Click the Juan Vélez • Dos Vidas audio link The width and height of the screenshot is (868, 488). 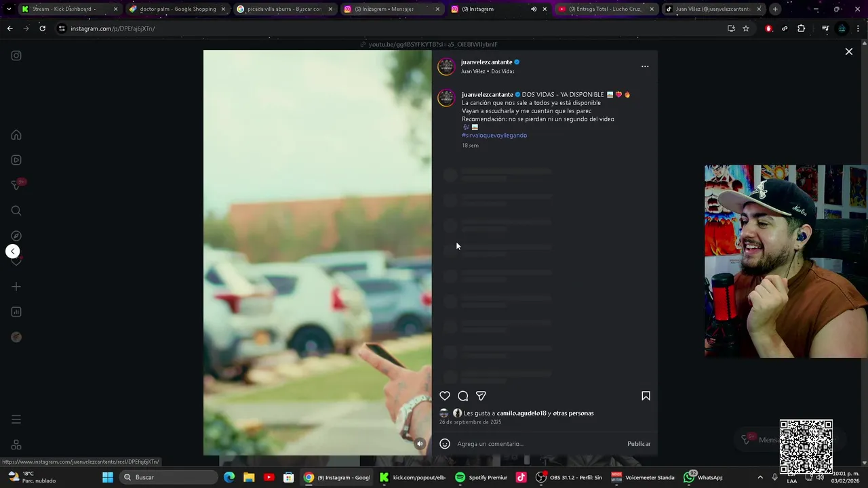[488, 71]
